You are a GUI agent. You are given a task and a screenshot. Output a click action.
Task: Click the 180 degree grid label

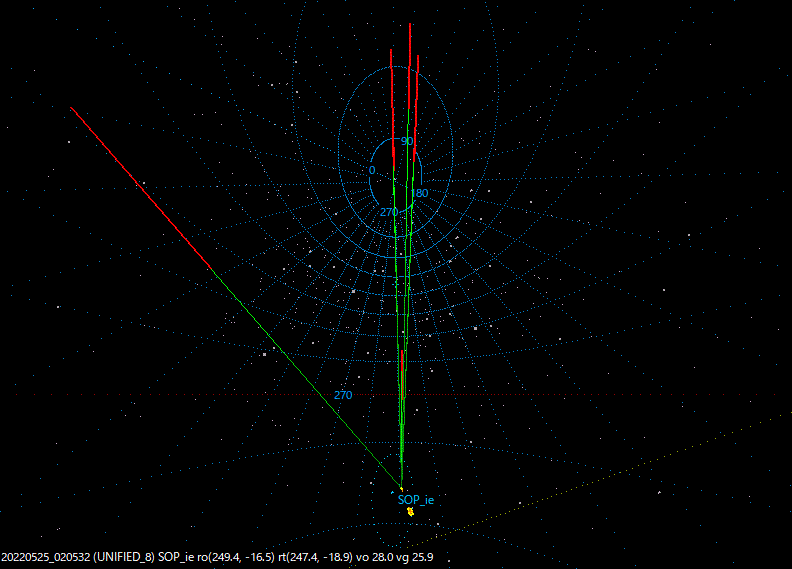pos(420,193)
